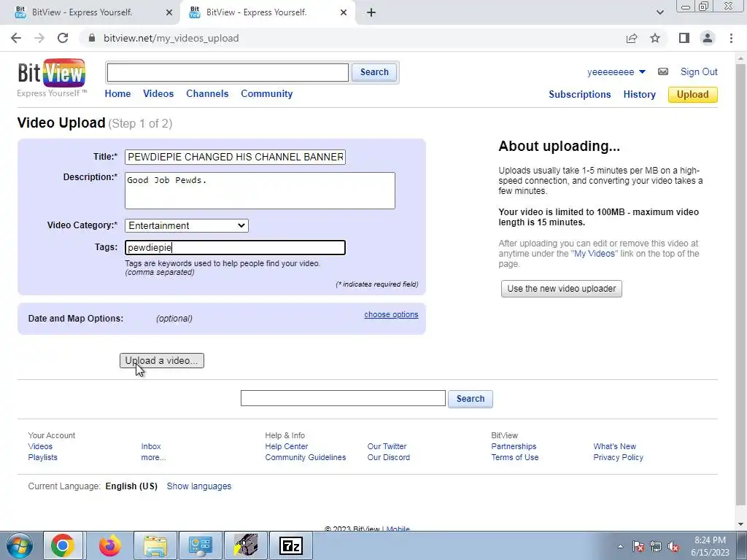Open Chrome from the taskbar
Viewport: 747px width, 560px height.
[x=63, y=545]
